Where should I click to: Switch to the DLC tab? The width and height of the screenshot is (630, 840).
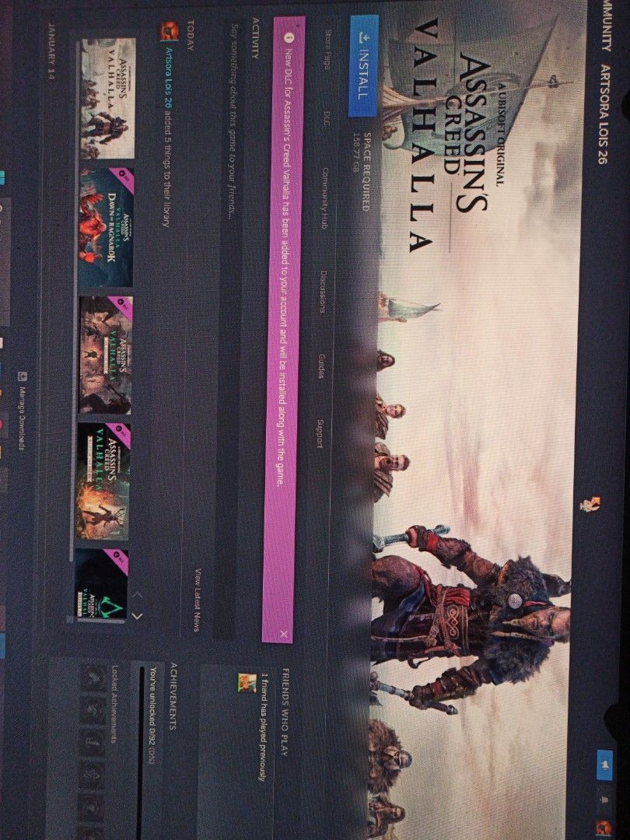[x=327, y=120]
